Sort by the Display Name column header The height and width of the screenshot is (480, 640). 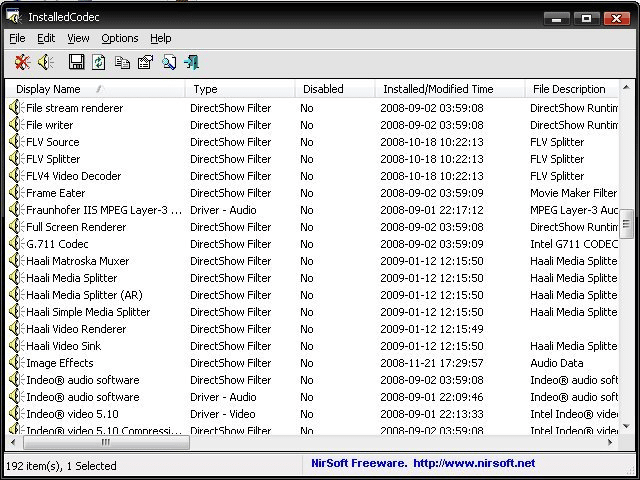95,89
